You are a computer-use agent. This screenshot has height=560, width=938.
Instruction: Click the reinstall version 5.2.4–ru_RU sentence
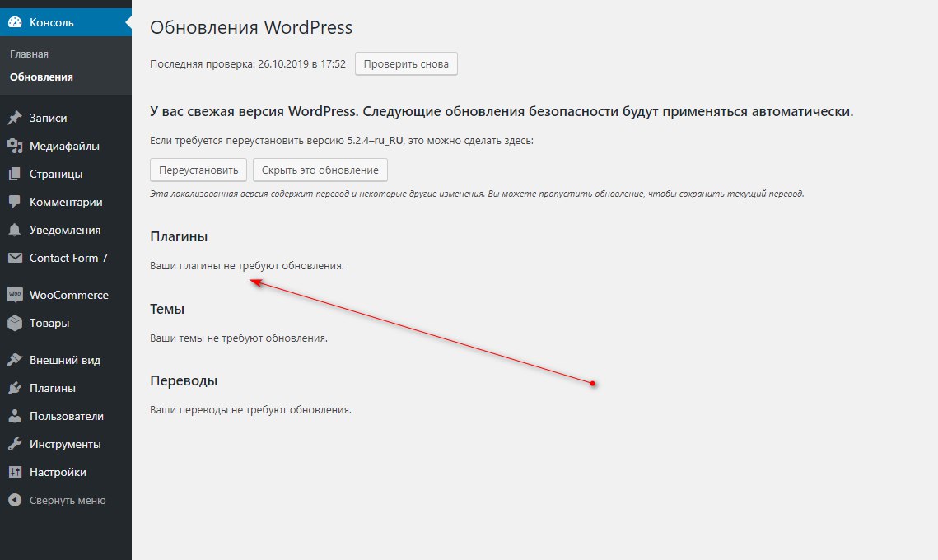click(x=342, y=141)
